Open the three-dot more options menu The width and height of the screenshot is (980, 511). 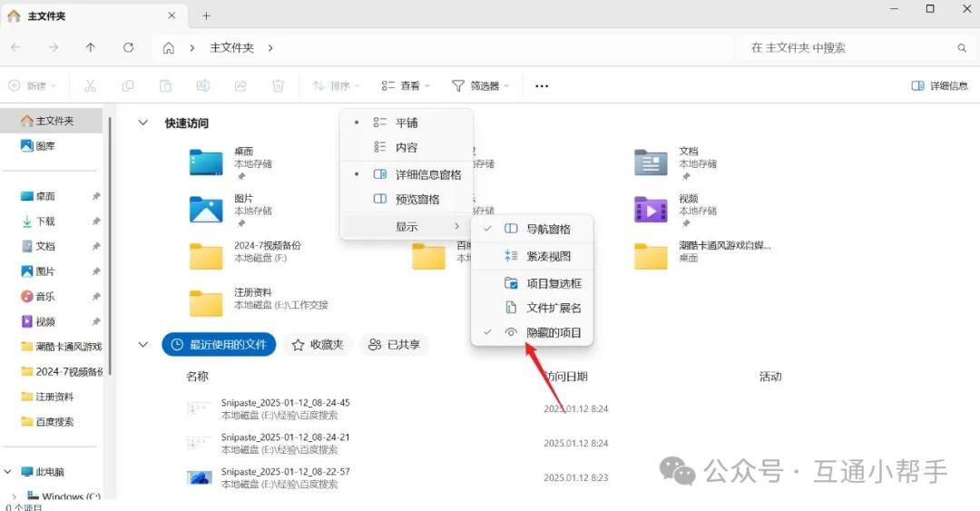(x=542, y=85)
